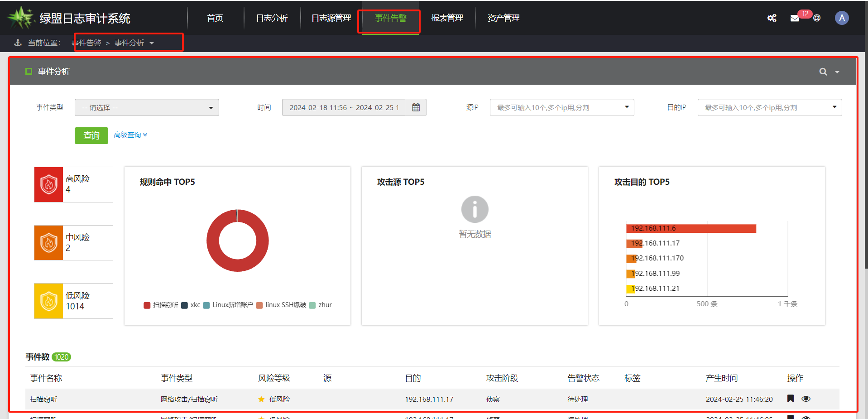Click the anchor location icon
868x419 pixels.
click(18, 43)
